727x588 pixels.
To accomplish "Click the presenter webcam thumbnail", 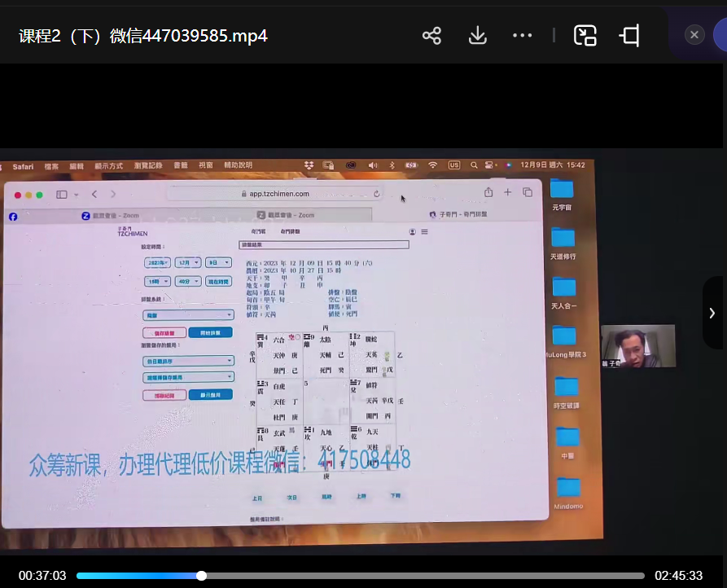I will (637, 346).
